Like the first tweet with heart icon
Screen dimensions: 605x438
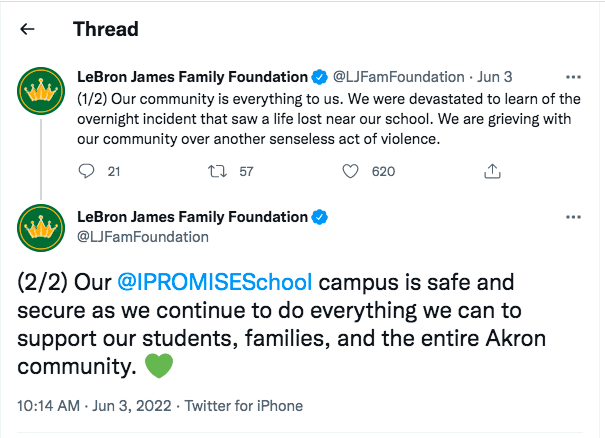(x=350, y=171)
